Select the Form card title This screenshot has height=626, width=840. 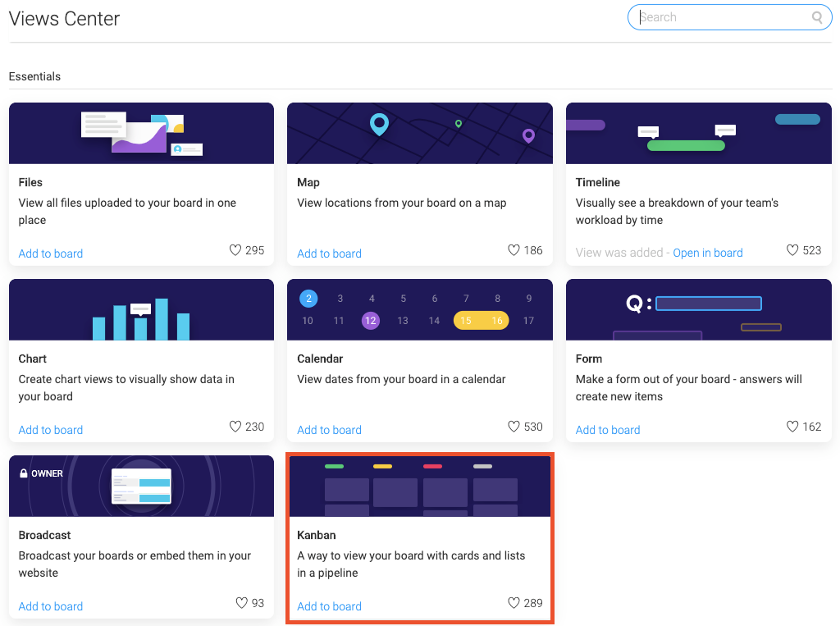pos(589,359)
